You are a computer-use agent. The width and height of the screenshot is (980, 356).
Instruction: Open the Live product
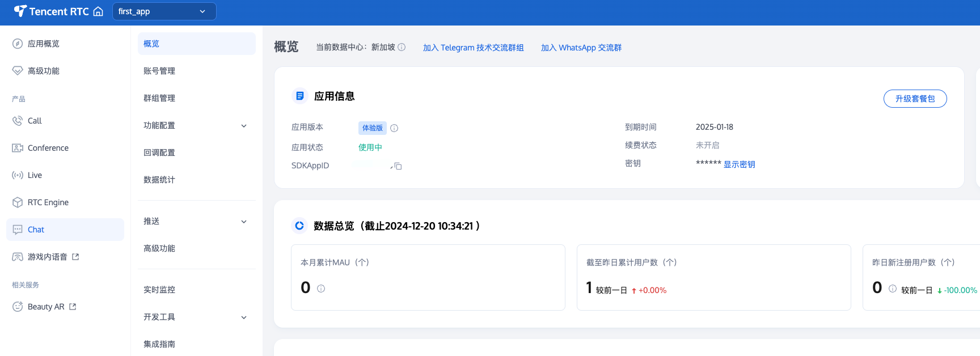click(35, 175)
